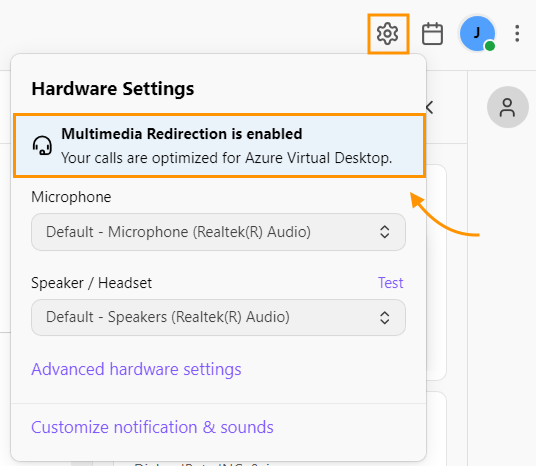Screen dimensions: 536x466
Task: Click the Speaker / Headset field label
Action: (91, 283)
